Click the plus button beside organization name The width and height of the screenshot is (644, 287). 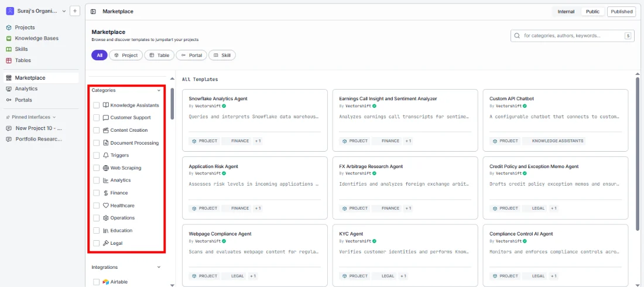pos(75,11)
